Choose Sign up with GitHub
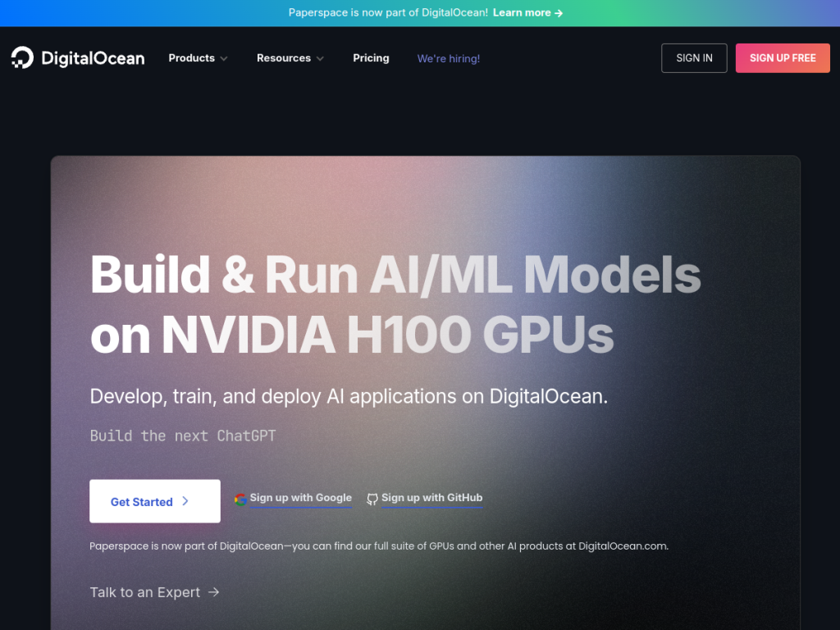 tap(431, 498)
